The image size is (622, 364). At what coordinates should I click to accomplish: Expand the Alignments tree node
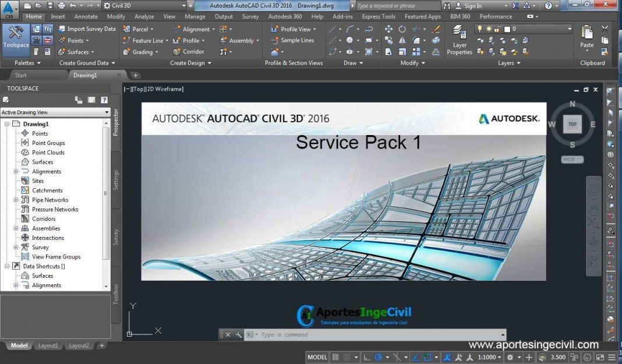click(16, 171)
